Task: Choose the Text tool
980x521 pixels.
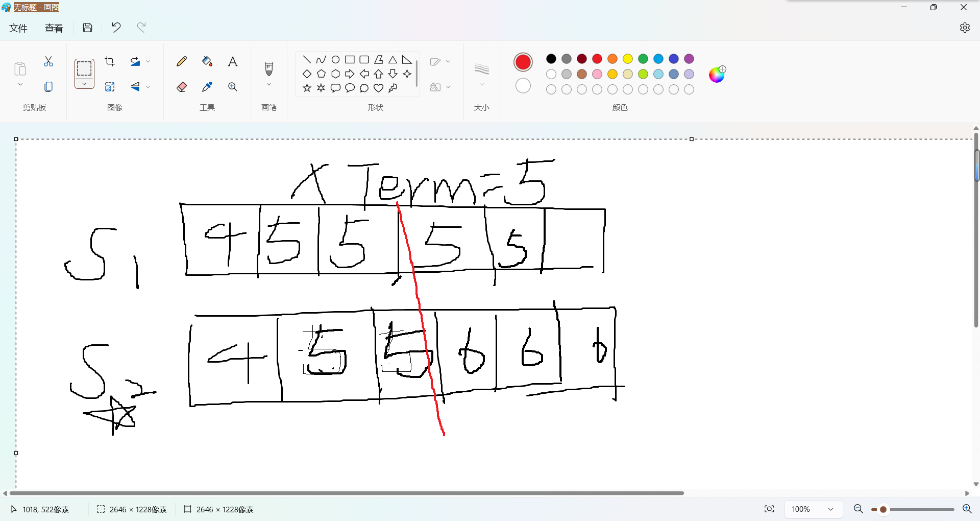Action: tap(233, 62)
